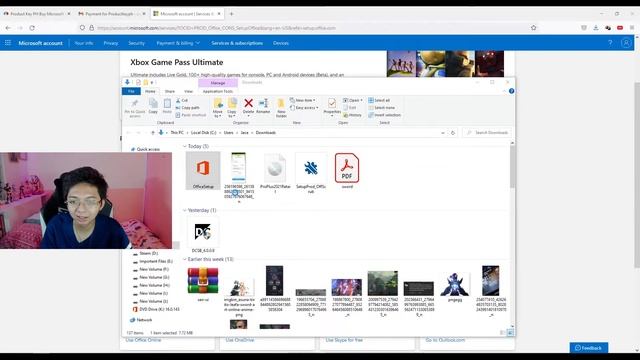Image resolution: width=640 pixels, height=360 pixels.
Task: Switch to large icons view in status bar
Action: point(510,333)
